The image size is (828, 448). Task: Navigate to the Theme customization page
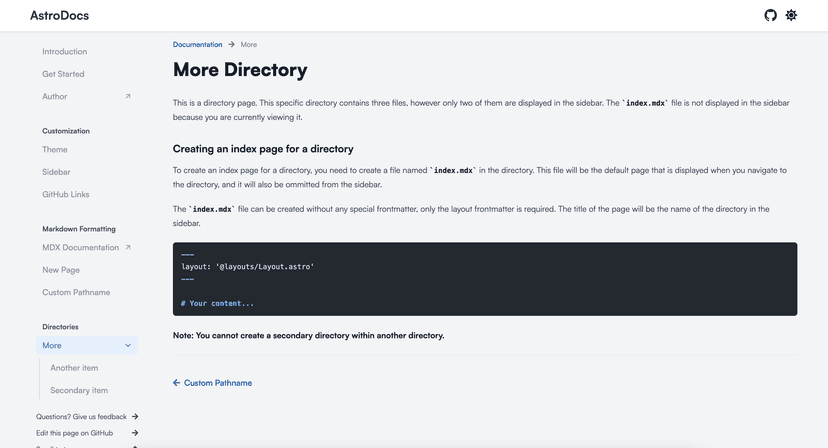point(55,150)
